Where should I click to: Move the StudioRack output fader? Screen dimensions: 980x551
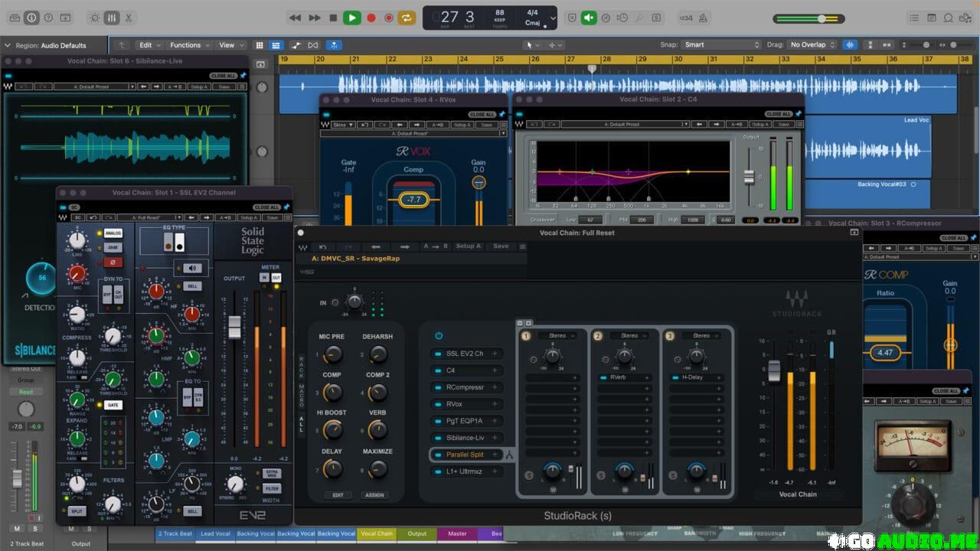(x=774, y=371)
